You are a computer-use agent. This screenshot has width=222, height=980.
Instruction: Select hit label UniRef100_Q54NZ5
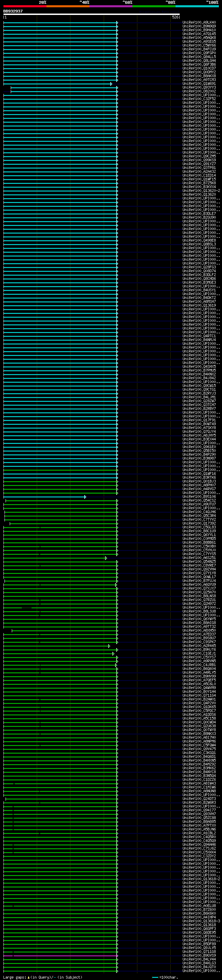[199, 561]
